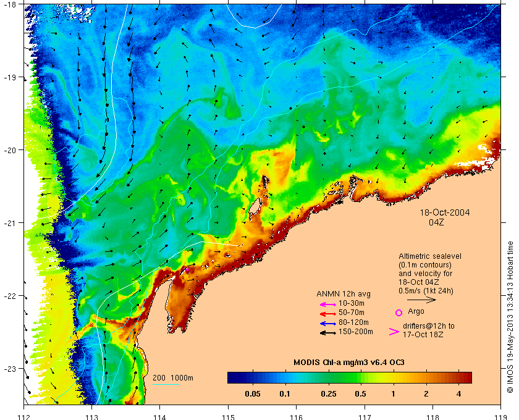This screenshot has height=420, width=519.
Task: Click green section of colorbar above 0.5
Action: tap(360, 377)
